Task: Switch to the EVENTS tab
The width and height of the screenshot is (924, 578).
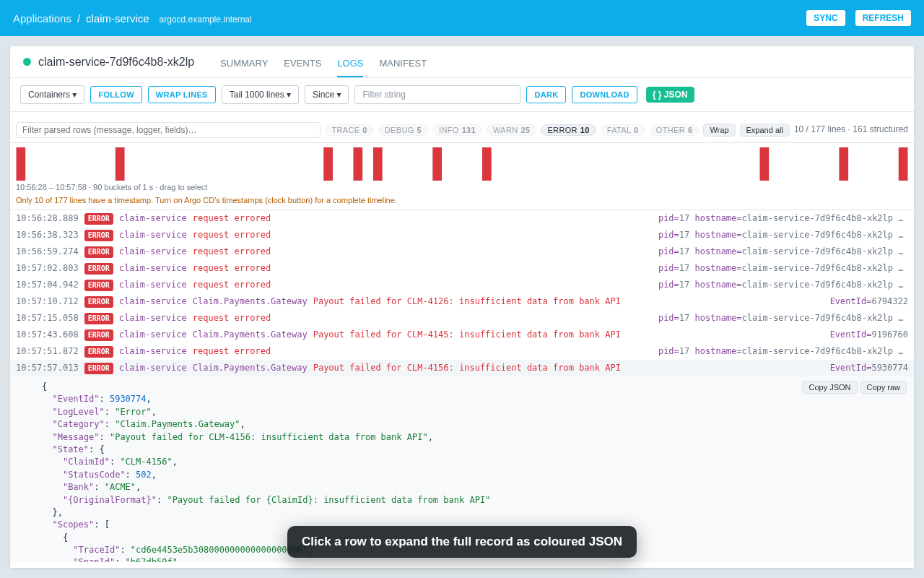Action: tap(302, 63)
